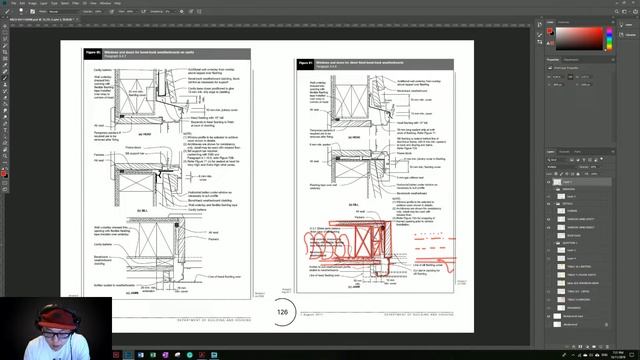Hide the top selected layer
The height and width of the screenshot is (360, 640).
pos(549,182)
